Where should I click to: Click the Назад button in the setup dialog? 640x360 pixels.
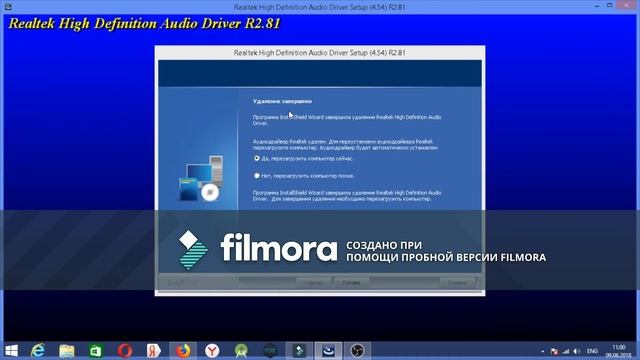tap(313, 282)
